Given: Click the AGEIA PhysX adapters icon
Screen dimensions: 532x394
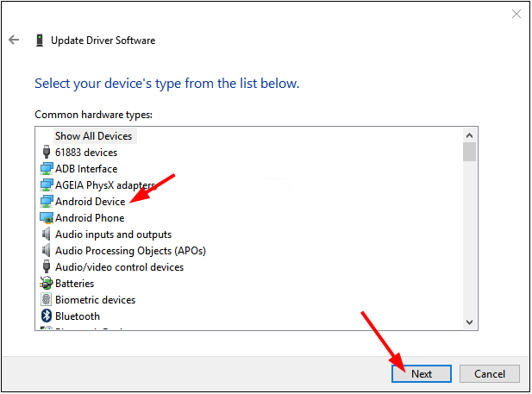Looking at the screenshot, I should point(47,185).
